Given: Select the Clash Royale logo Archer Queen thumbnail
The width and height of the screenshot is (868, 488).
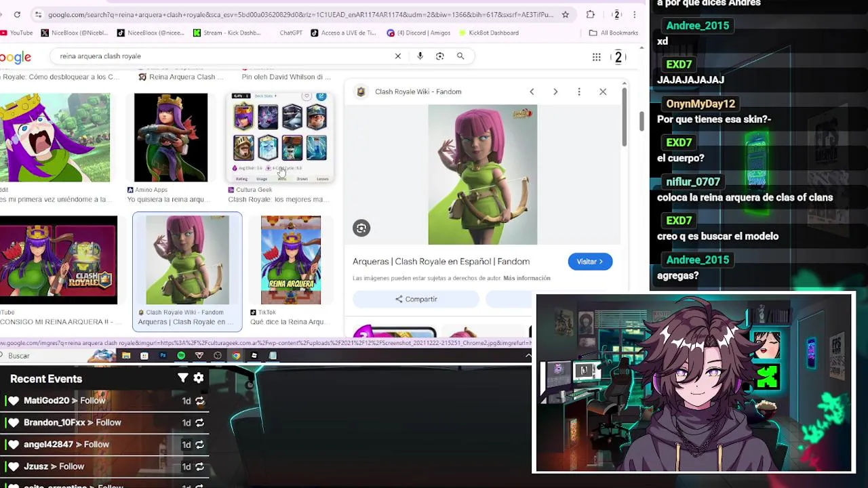Looking at the screenshot, I should point(58,260).
